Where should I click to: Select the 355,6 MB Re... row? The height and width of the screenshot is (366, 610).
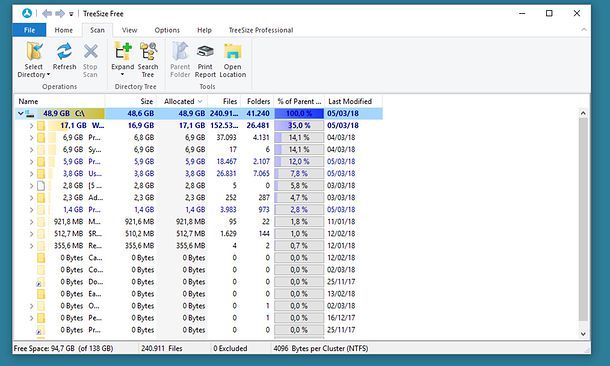pos(198,246)
